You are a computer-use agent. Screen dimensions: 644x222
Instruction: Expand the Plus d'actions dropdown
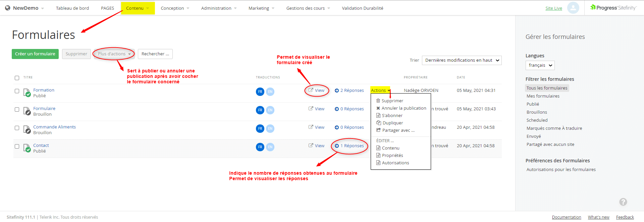click(114, 54)
